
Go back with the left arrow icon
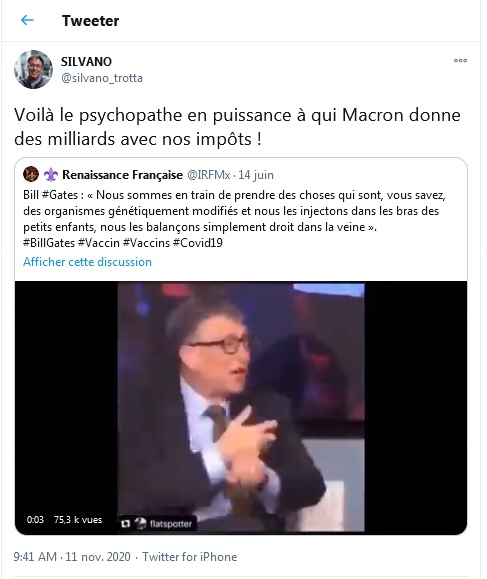tap(27, 20)
